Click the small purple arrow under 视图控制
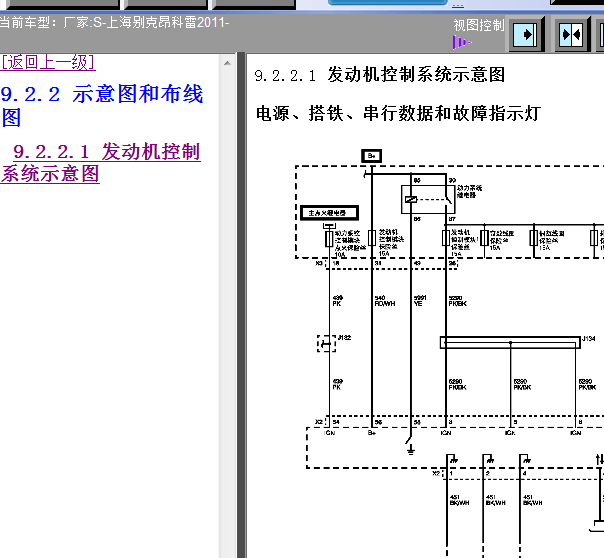604x558 pixels. [460, 42]
